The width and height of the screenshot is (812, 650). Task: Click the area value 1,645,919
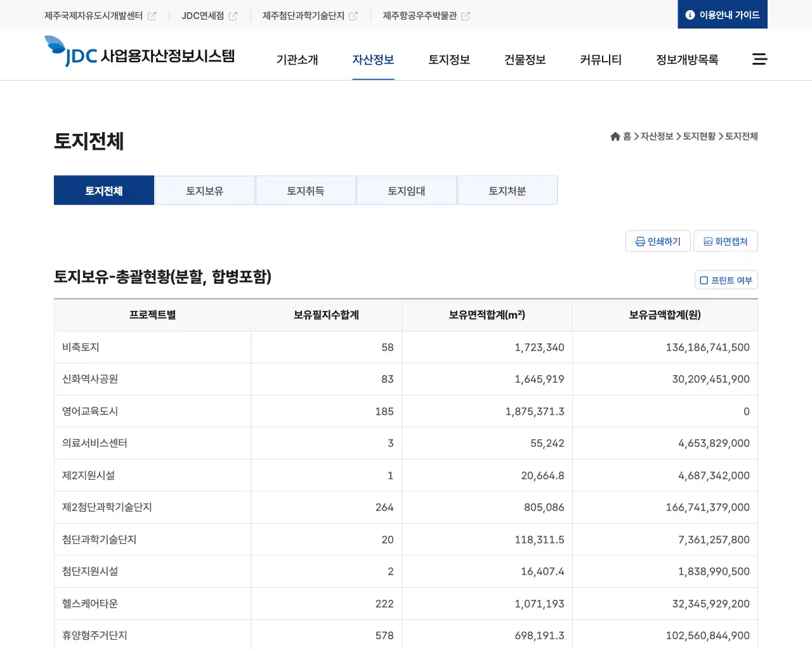[x=539, y=379]
